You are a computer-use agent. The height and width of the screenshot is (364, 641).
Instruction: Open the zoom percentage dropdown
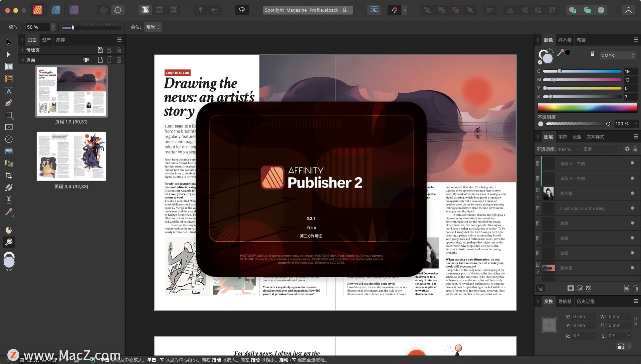coord(53,27)
